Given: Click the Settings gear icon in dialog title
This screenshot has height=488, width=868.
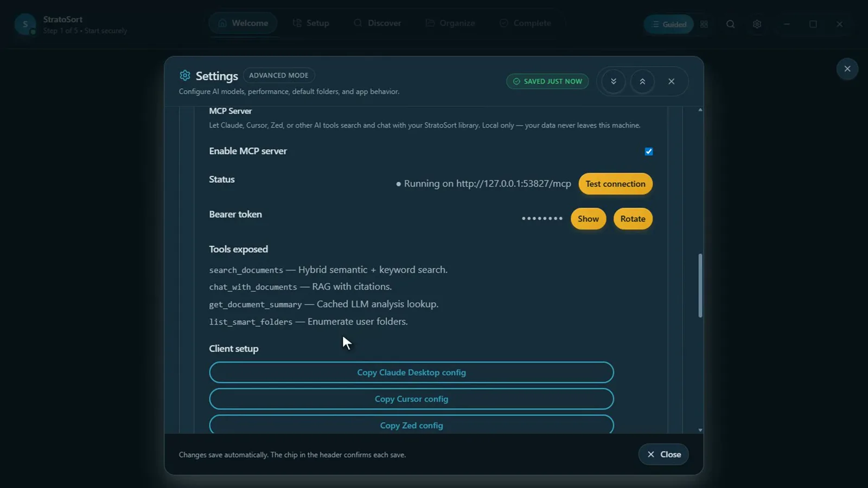Looking at the screenshot, I should pos(185,75).
